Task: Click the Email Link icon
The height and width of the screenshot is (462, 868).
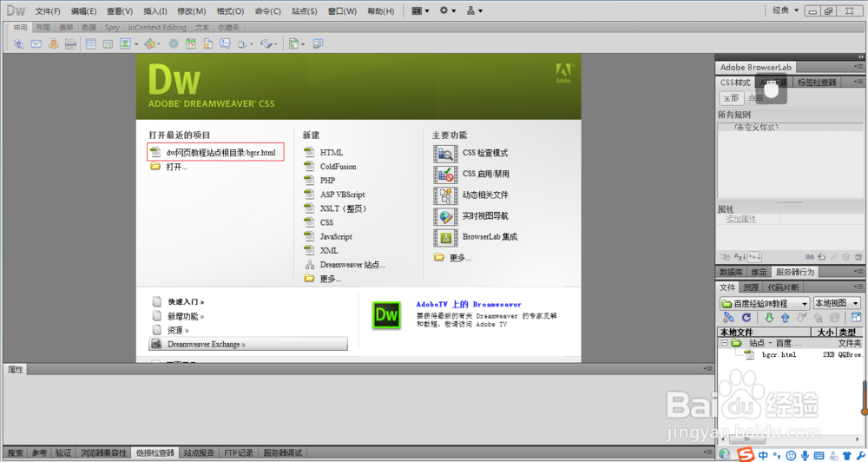Action: pyautogui.click(x=36, y=43)
